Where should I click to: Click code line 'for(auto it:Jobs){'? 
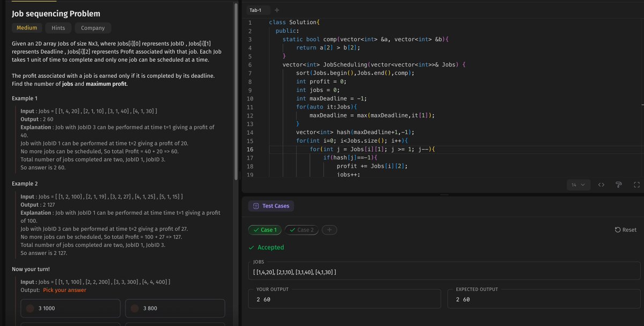click(x=326, y=107)
